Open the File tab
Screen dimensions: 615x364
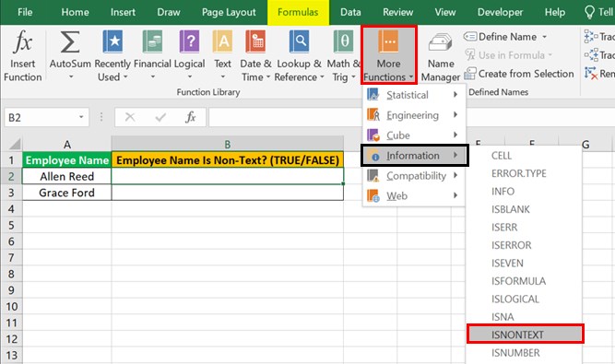(25, 12)
